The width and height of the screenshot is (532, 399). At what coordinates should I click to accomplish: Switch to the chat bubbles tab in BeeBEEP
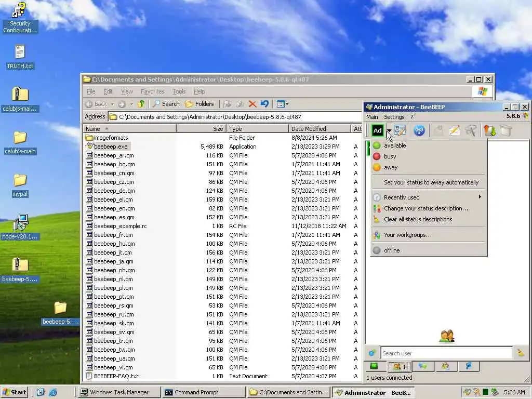click(423, 366)
